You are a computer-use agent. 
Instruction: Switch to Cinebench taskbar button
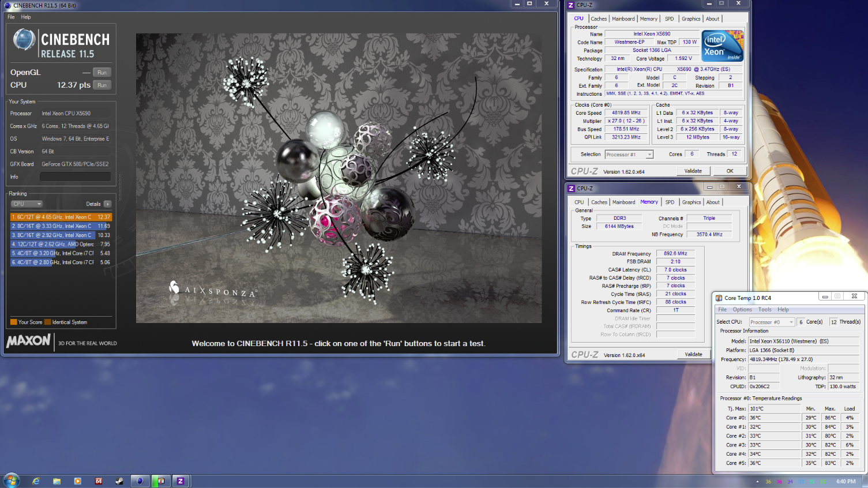[x=140, y=481]
